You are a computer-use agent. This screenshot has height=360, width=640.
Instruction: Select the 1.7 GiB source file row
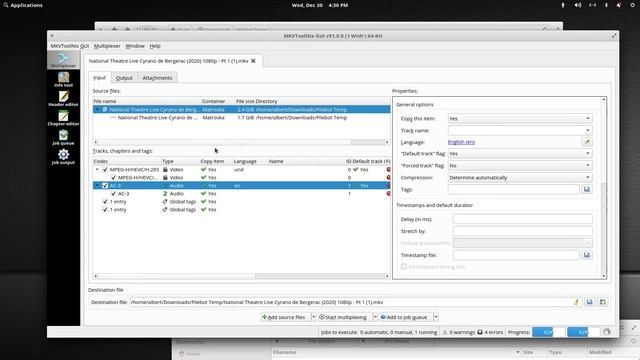(241, 118)
